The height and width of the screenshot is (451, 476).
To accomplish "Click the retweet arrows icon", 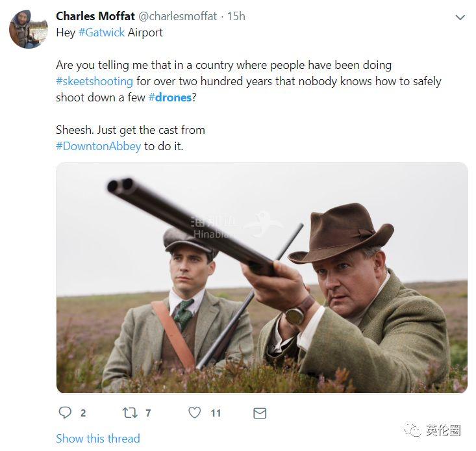I will [130, 413].
